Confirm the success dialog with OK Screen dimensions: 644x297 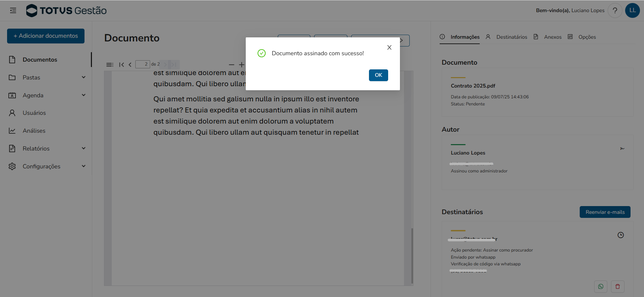point(378,75)
